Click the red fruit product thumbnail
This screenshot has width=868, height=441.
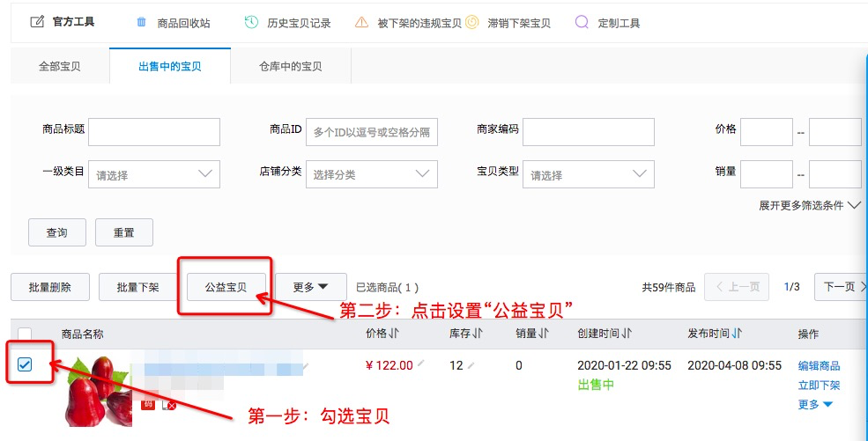point(100,391)
